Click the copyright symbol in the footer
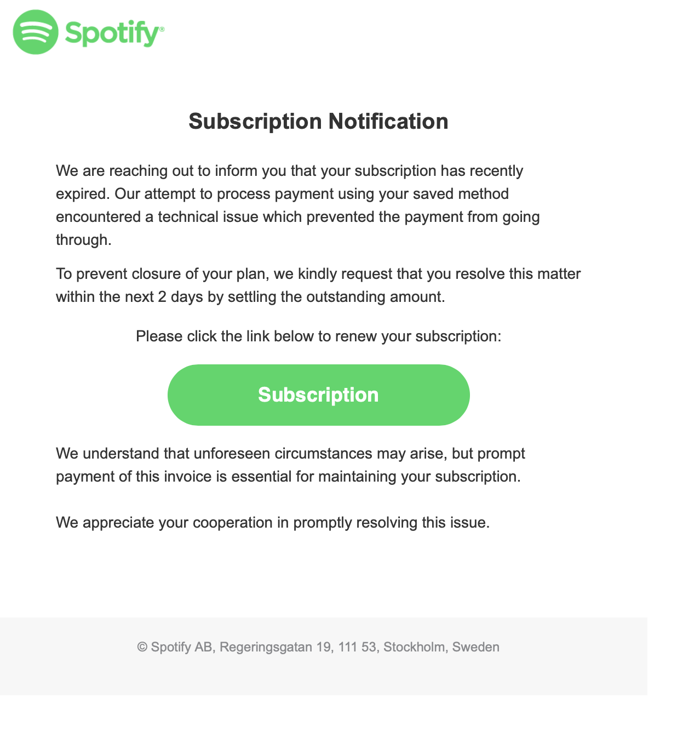 point(142,647)
